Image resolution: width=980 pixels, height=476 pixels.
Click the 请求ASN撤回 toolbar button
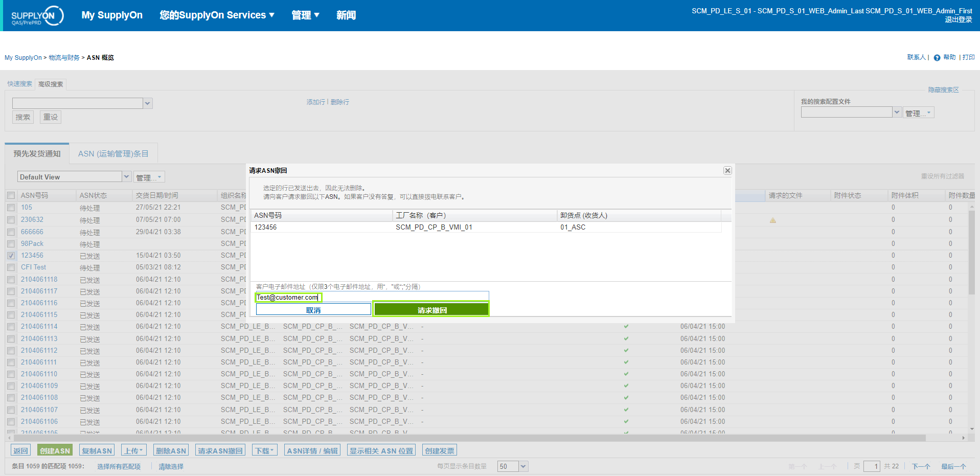click(220, 450)
